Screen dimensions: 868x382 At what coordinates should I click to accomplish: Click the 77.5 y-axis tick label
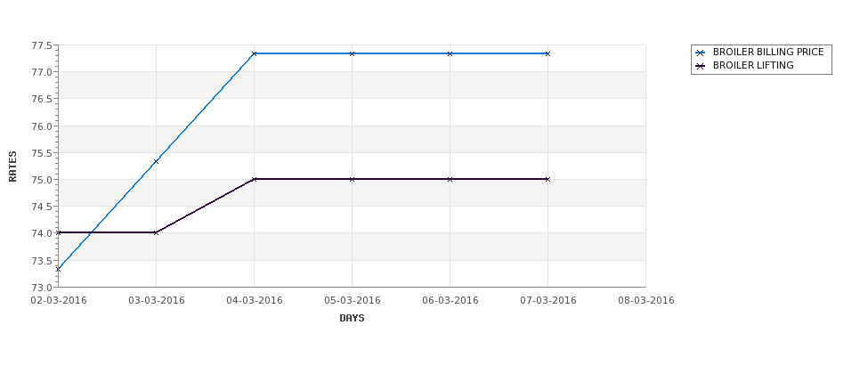click(x=42, y=45)
